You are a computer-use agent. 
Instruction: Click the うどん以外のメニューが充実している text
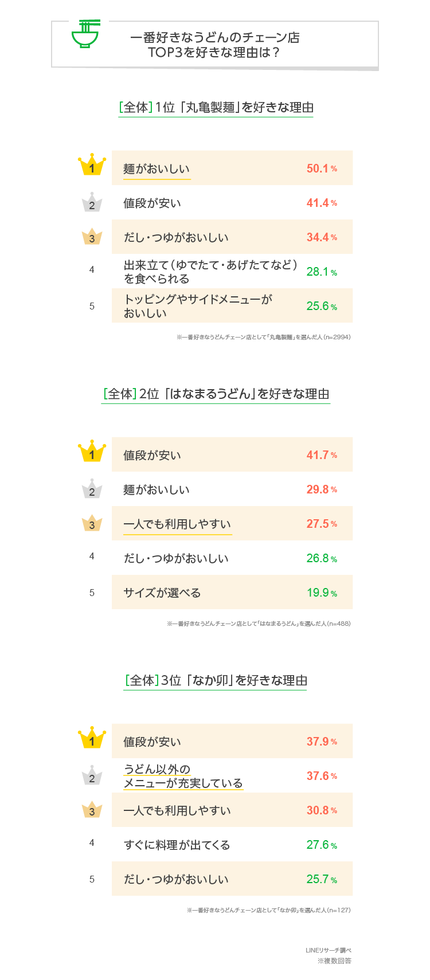click(x=183, y=776)
